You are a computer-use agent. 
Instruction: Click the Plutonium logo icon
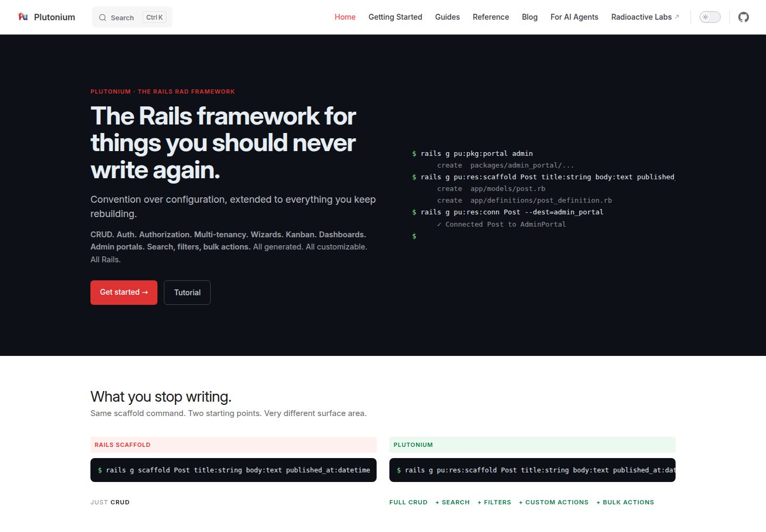[x=23, y=17]
